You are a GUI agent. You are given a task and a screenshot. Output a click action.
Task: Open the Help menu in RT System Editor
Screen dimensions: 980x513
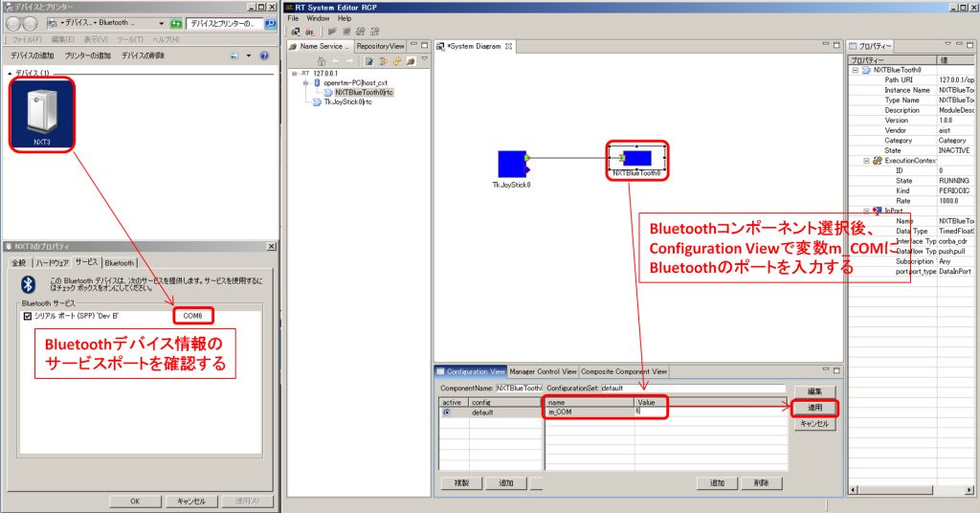point(345,19)
